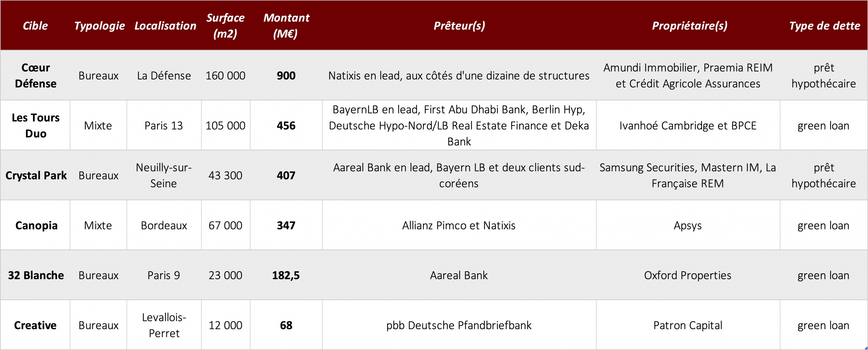Screen dimensions: 868x350
Task: Click the 32 Blanche cell
Action: [x=35, y=275]
